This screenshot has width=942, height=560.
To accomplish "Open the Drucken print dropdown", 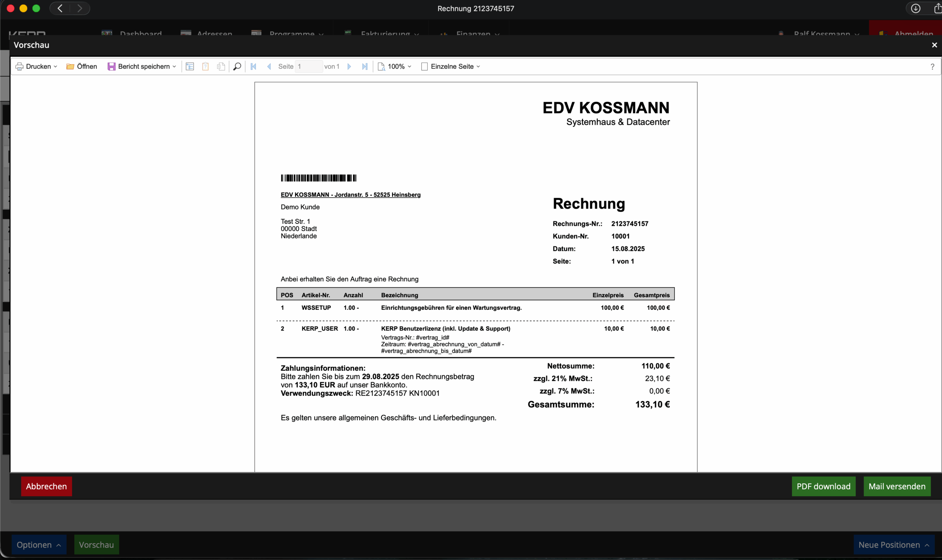I will point(36,67).
